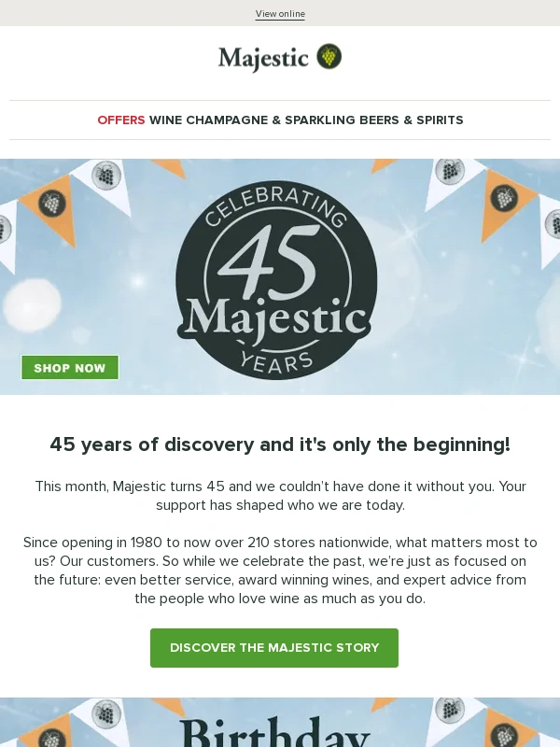
Task: Click the cut-off white grape flag at the hero's right edge
Action: [x=551, y=228]
